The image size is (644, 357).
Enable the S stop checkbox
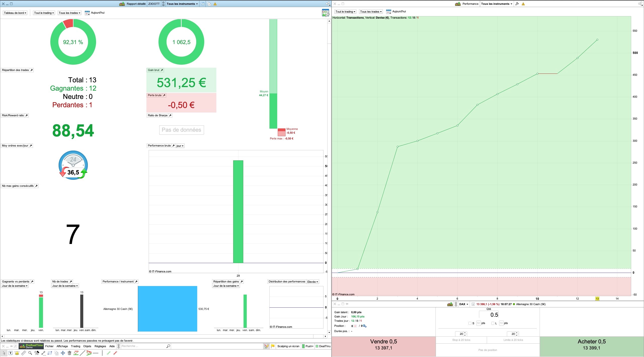click(x=470, y=323)
